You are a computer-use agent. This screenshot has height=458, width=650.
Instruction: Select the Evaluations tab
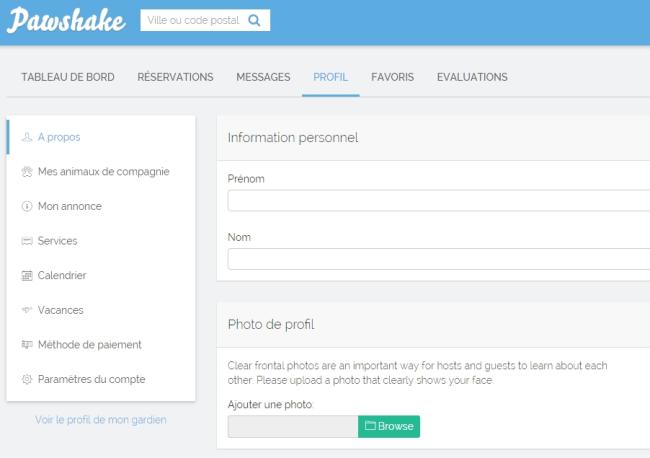pyautogui.click(x=472, y=77)
